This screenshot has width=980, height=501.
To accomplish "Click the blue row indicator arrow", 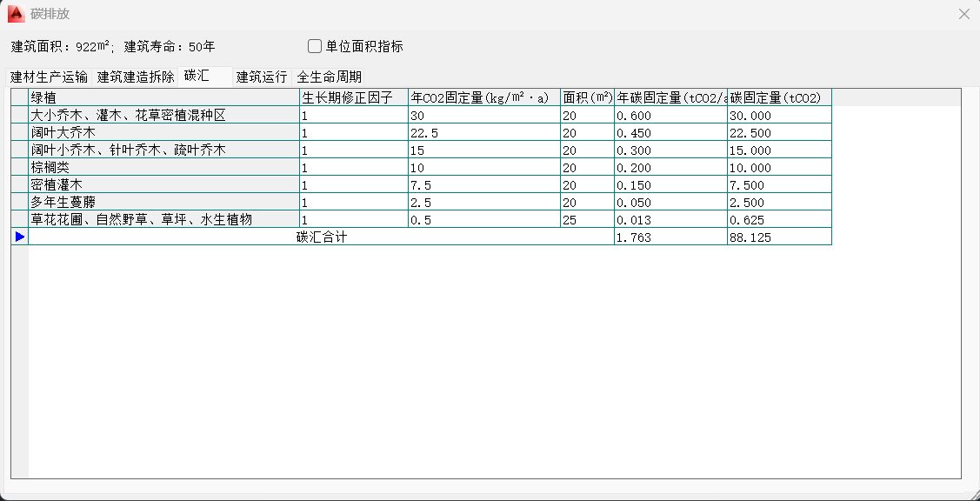I will click(x=20, y=237).
